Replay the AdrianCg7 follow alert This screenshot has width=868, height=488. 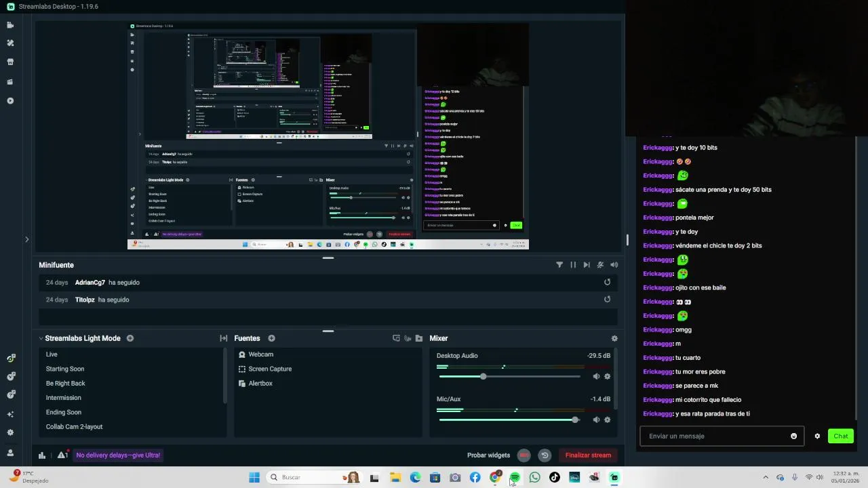607,282
